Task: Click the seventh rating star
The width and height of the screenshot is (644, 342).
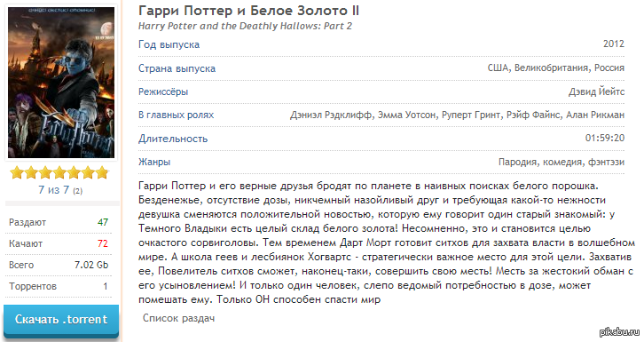Action: point(102,172)
